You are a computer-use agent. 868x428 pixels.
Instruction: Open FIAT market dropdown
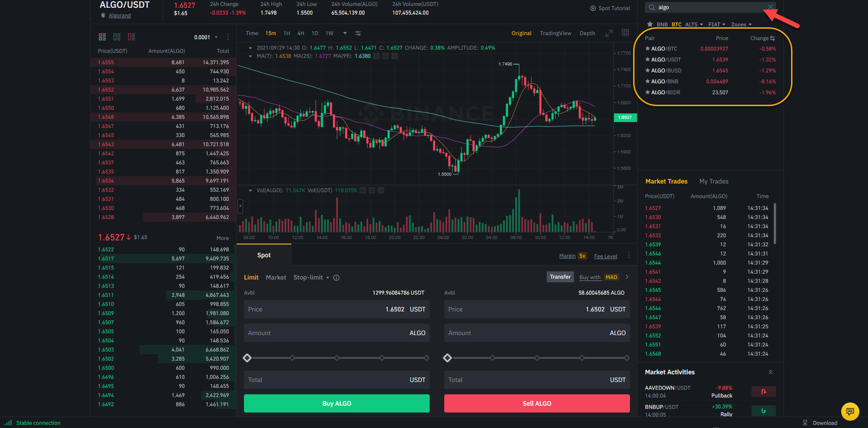click(x=717, y=25)
